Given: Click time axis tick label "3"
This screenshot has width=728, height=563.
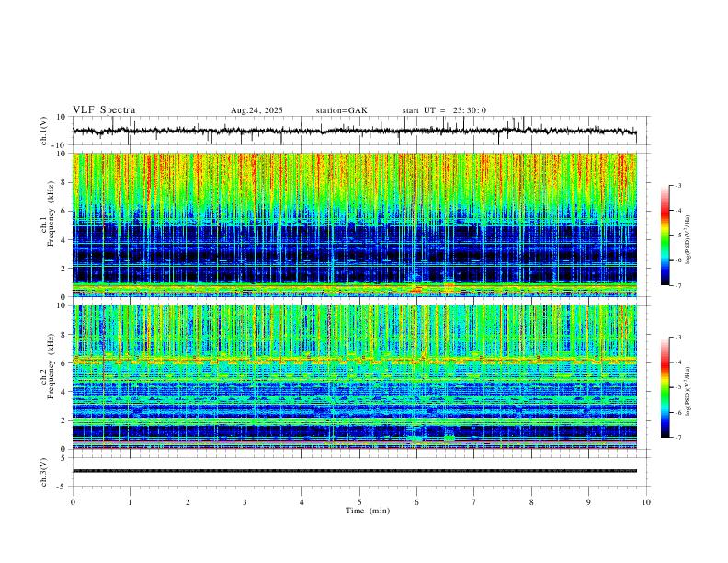Looking at the screenshot, I should coord(245,502).
